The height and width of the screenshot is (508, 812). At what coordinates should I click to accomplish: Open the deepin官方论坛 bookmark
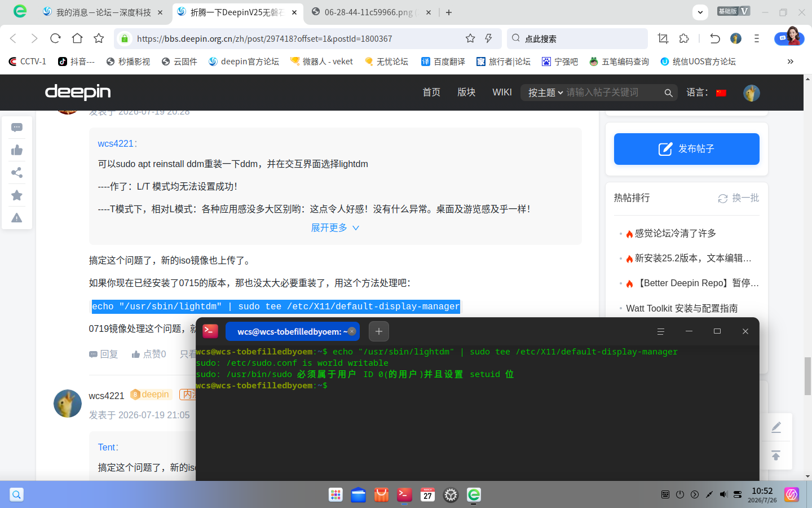pyautogui.click(x=244, y=62)
